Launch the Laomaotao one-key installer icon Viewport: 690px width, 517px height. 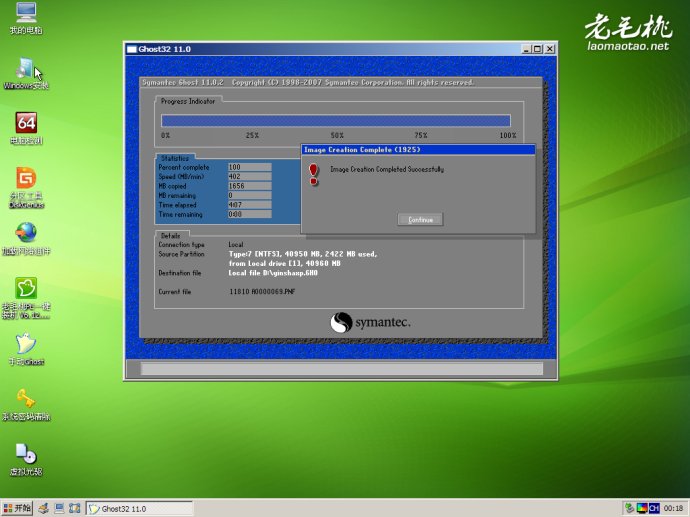[x=26, y=289]
